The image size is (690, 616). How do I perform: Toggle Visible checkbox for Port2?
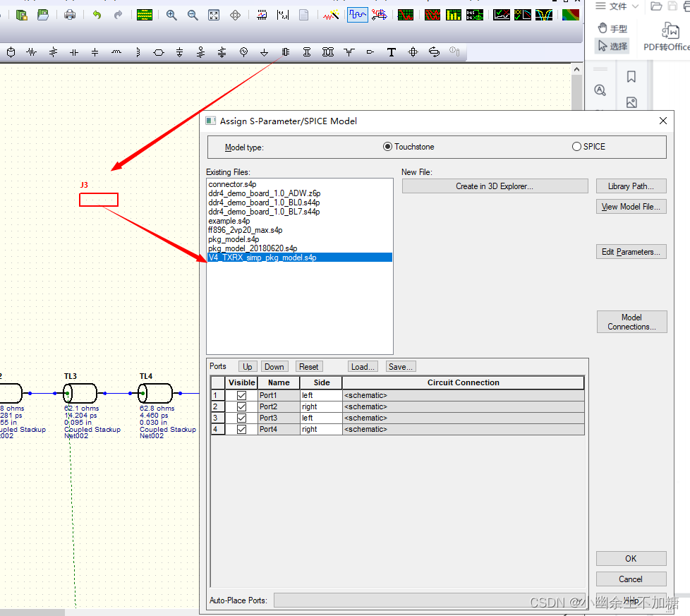pyautogui.click(x=241, y=406)
